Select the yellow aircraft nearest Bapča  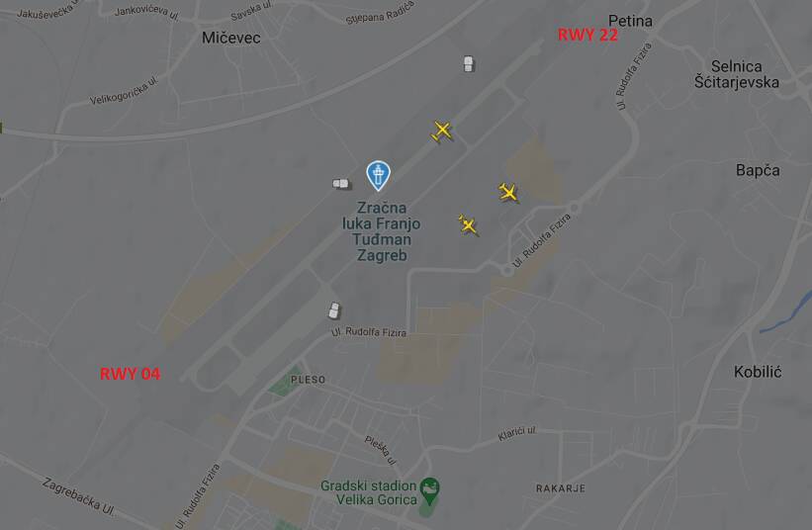pos(508,192)
